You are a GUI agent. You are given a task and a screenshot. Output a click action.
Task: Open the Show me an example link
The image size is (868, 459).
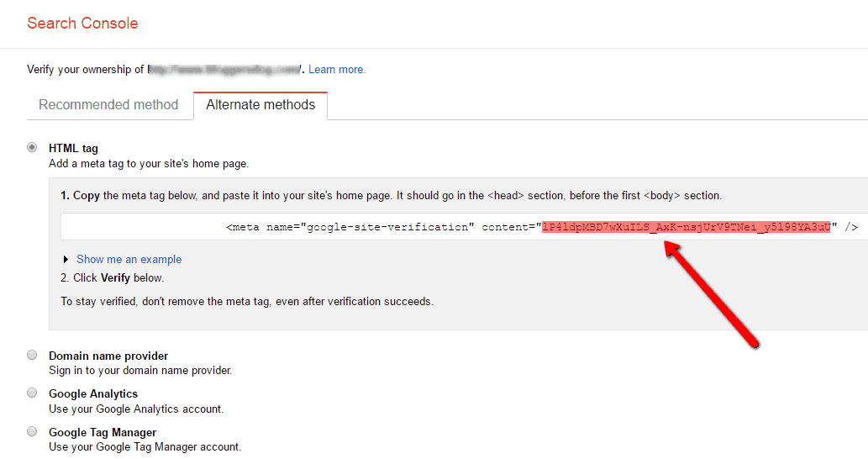pyautogui.click(x=129, y=259)
